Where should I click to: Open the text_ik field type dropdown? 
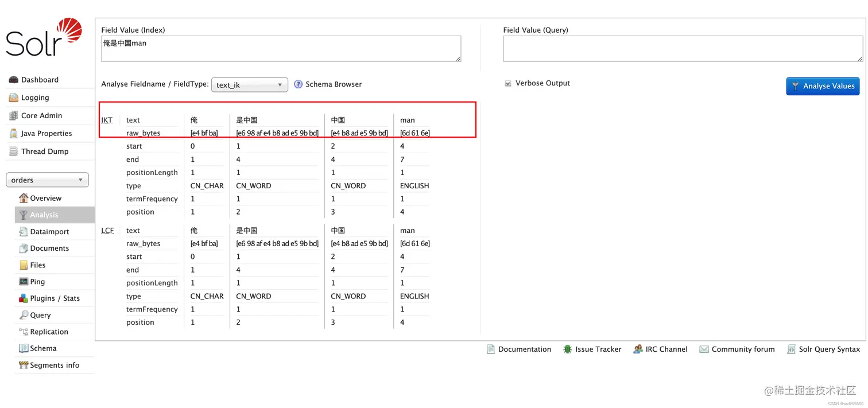pyautogui.click(x=250, y=84)
